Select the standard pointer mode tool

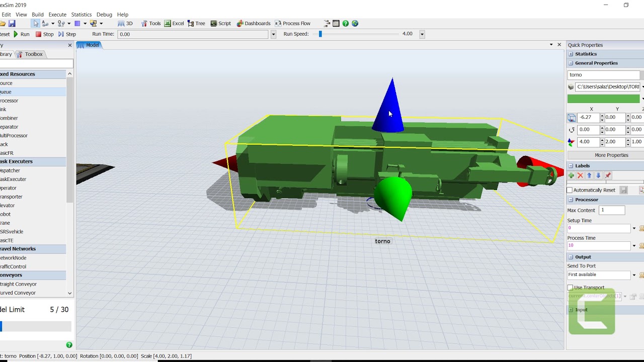(x=36, y=24)
